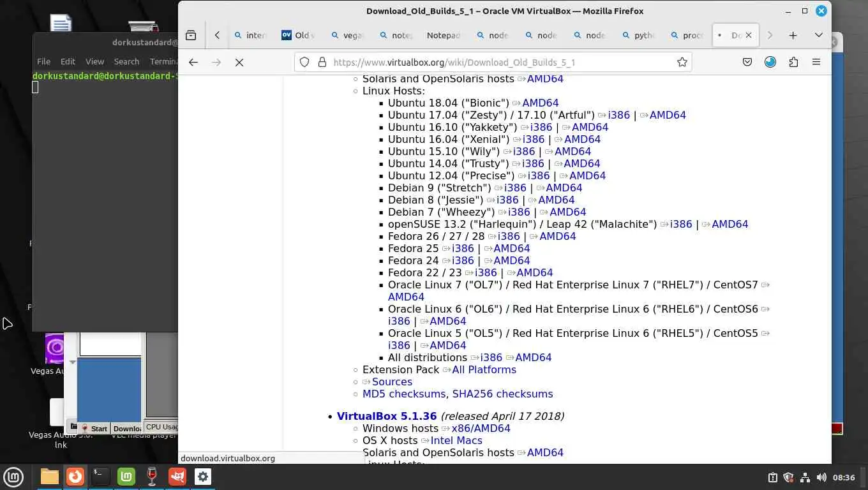This screenshot has width=868, height=490.
Task: Click i386 link for Fedora 22 / 23
Action: click(486, 272)
